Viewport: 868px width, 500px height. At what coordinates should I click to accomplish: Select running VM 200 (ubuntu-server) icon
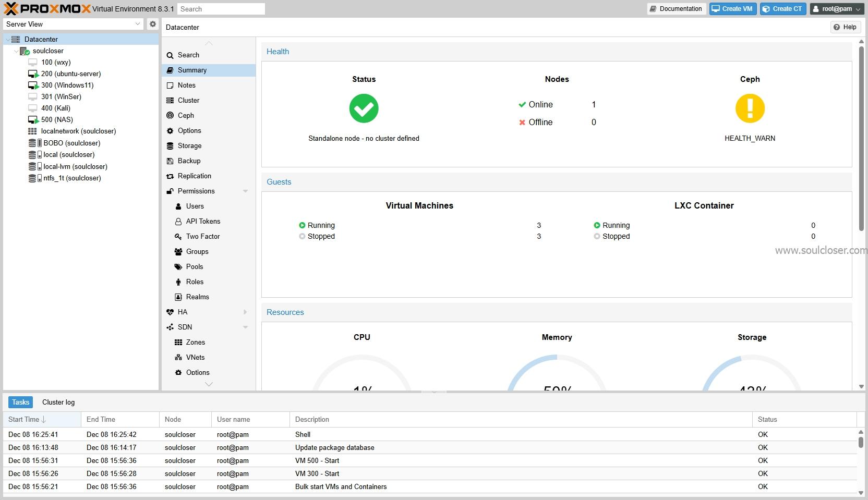[x=33, y=74]
